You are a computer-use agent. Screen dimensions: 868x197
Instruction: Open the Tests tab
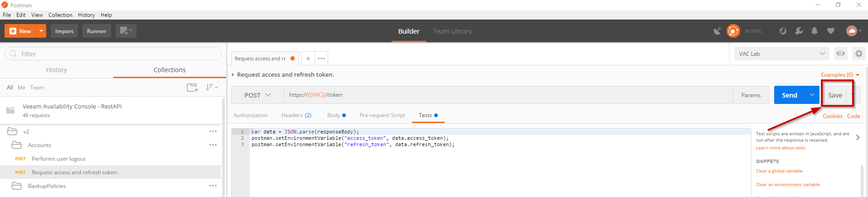pos(428,115)
